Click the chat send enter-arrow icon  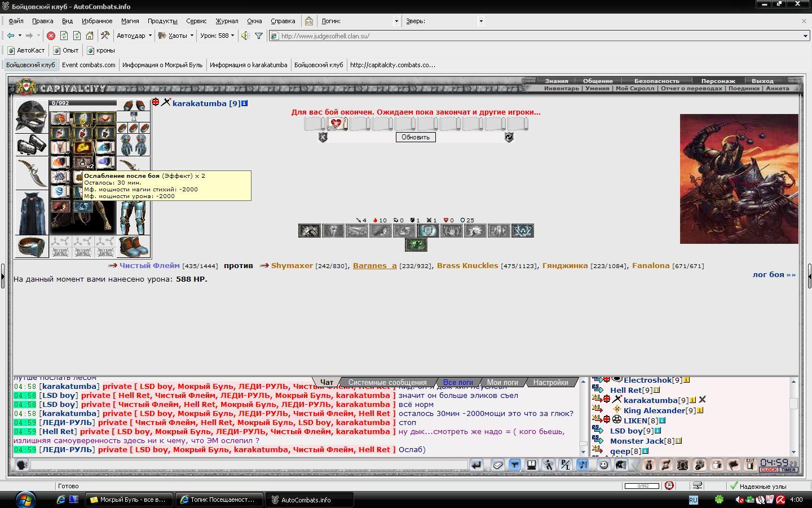(476, 465)
